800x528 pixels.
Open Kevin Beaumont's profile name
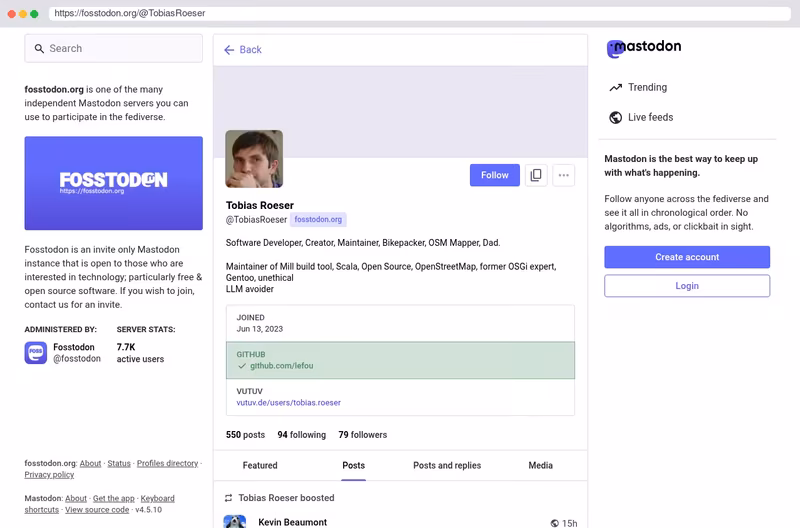(292, 522)
